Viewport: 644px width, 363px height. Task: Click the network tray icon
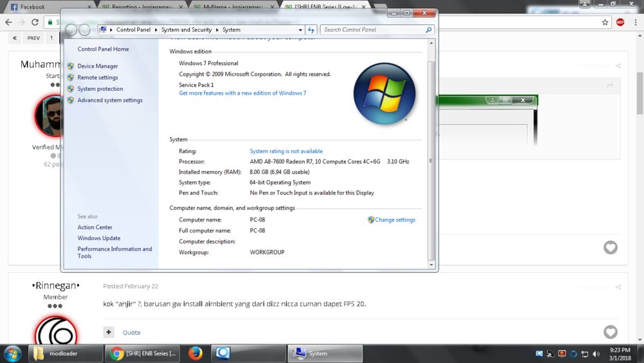(x=585, y=354)
